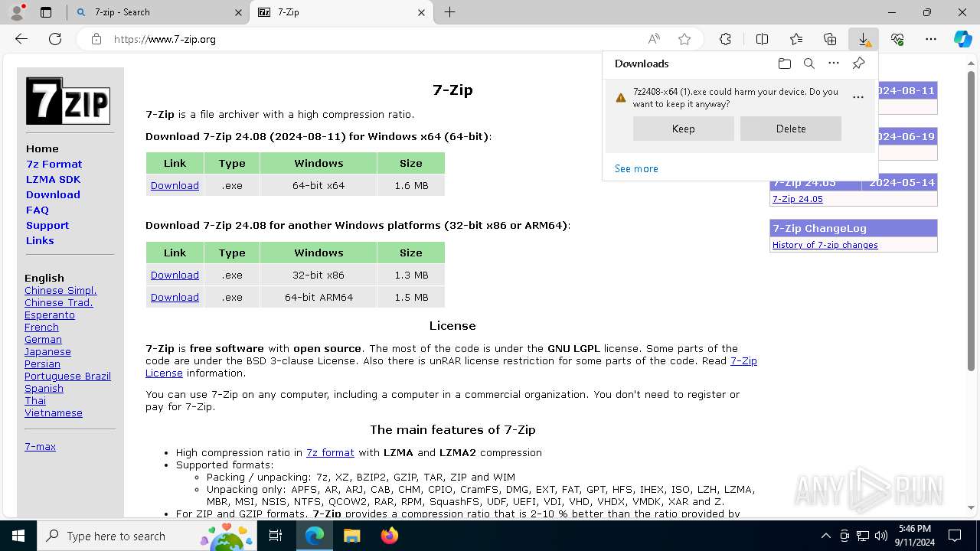The image size is (980, 551).
Task: Open the Copilot sidebar icon
Action: click(x=963, y=39)
